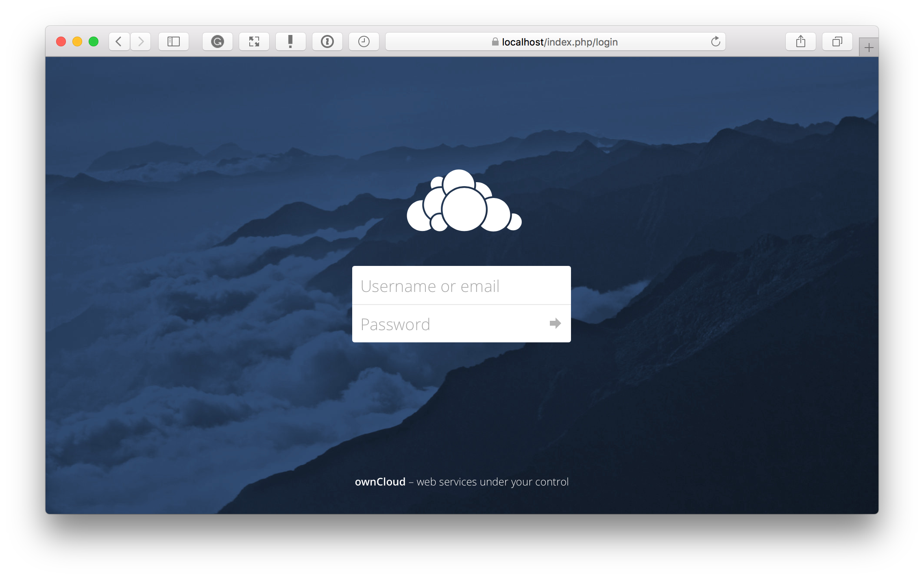Open the Grammarly extension icon
This screenshot has height=579, width=924.
(x=218, y=41)
